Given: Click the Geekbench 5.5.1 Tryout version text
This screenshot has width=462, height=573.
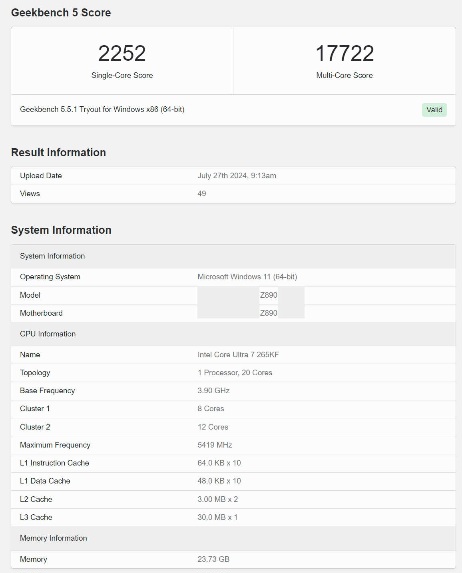Looking at the screenshot, I should (x=102, y=109).
